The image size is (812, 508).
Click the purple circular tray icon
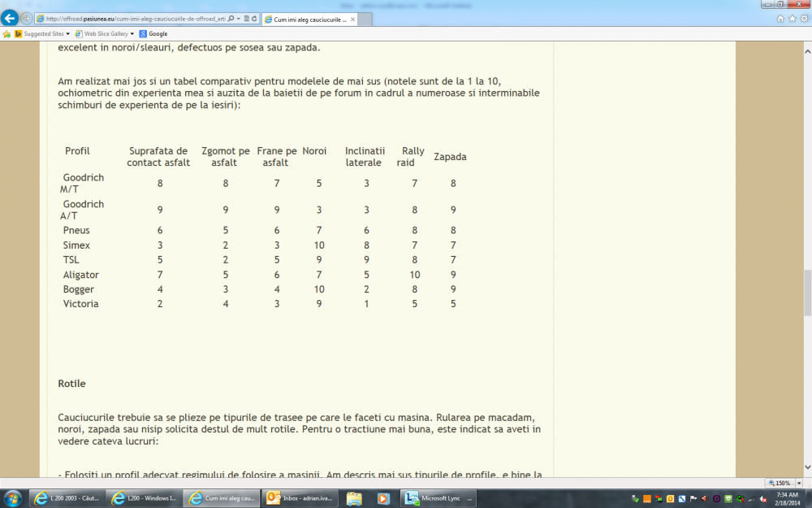(716, 499)
